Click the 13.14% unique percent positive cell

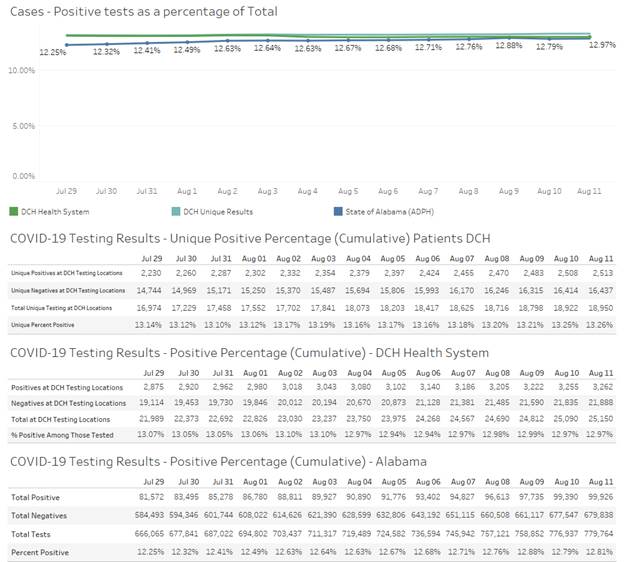click(x=148, y=325)
